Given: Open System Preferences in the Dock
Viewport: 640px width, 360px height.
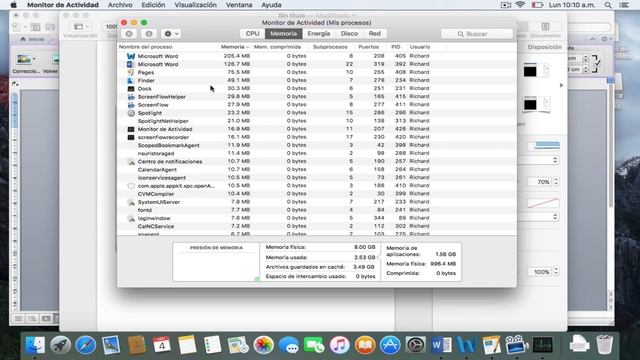Looking at the screenshot, I should (416, 345).
